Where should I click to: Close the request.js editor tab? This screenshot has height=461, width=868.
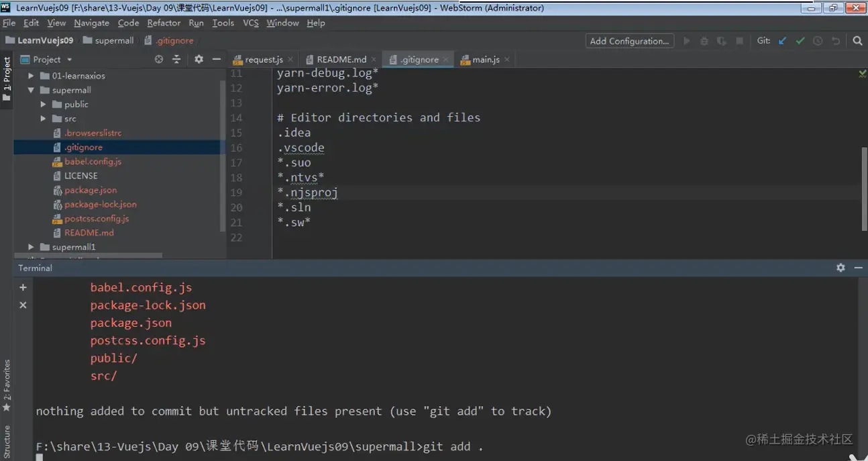[x=290, y=60]
